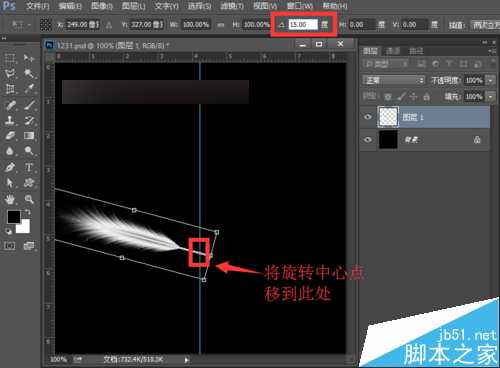Select the Blur tool
This screenshot has height=368, width=500.
(x=10, y=151)
